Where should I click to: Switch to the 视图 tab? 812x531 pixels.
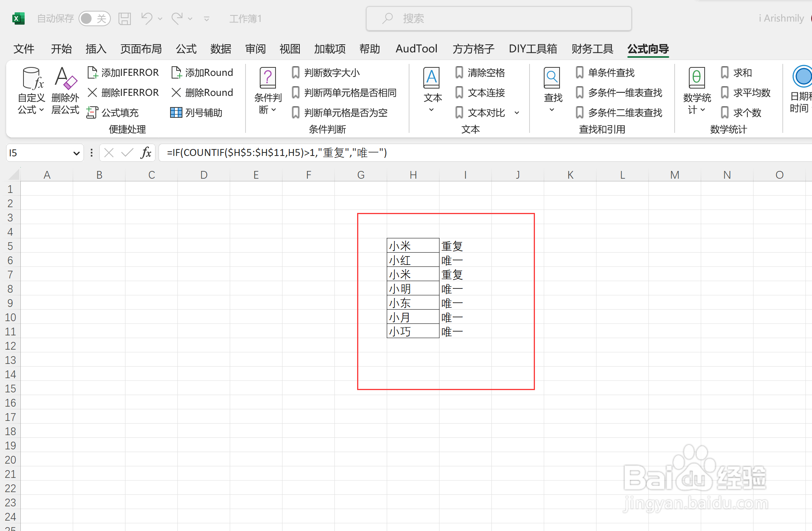290,49
